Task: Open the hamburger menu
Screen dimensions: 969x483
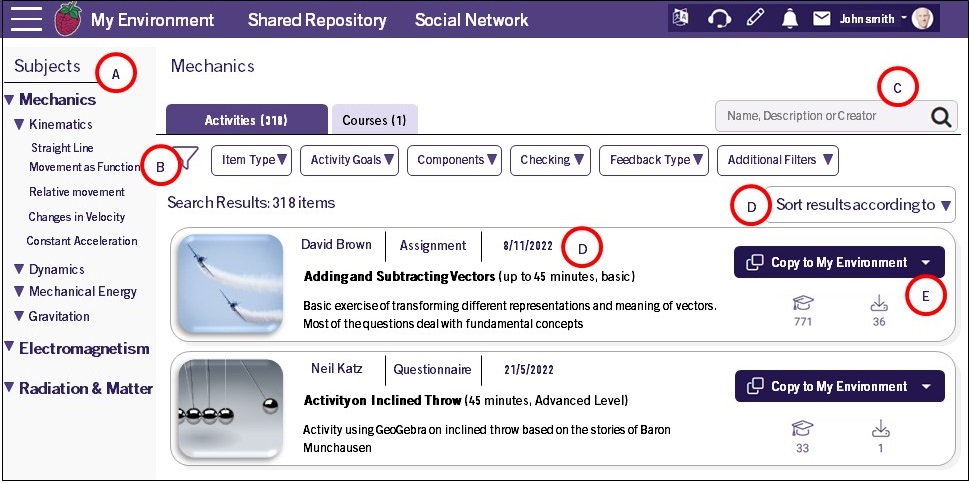Action: click(x=26, y=19)
